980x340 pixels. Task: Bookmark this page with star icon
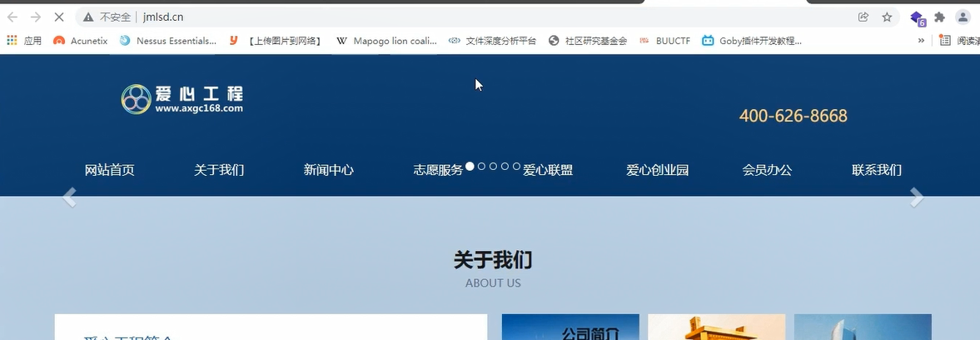[887, 17]
